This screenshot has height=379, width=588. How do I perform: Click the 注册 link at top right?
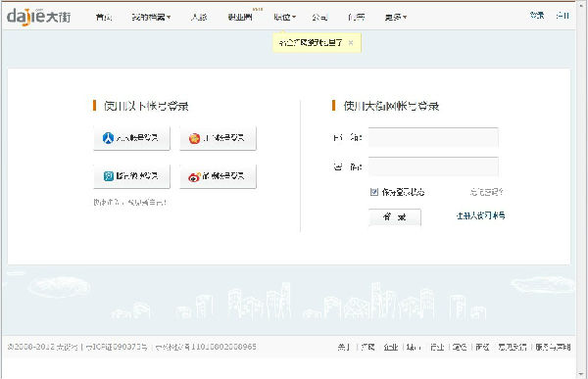pos(563,16)
